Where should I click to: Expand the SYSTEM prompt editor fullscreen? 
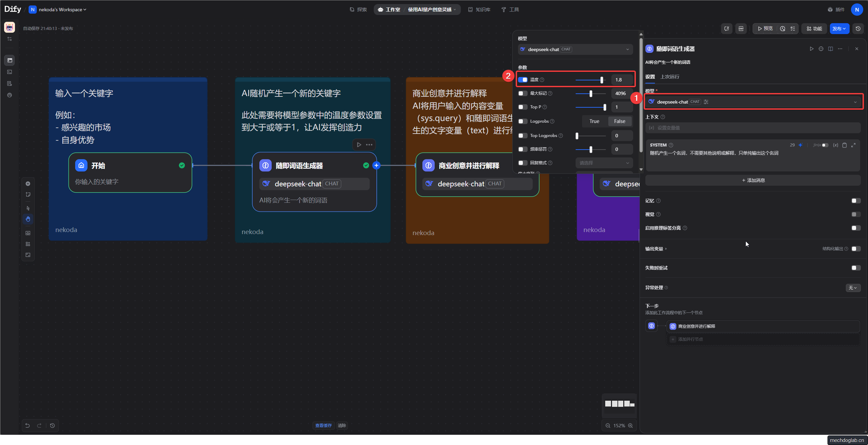coord(853,145)
